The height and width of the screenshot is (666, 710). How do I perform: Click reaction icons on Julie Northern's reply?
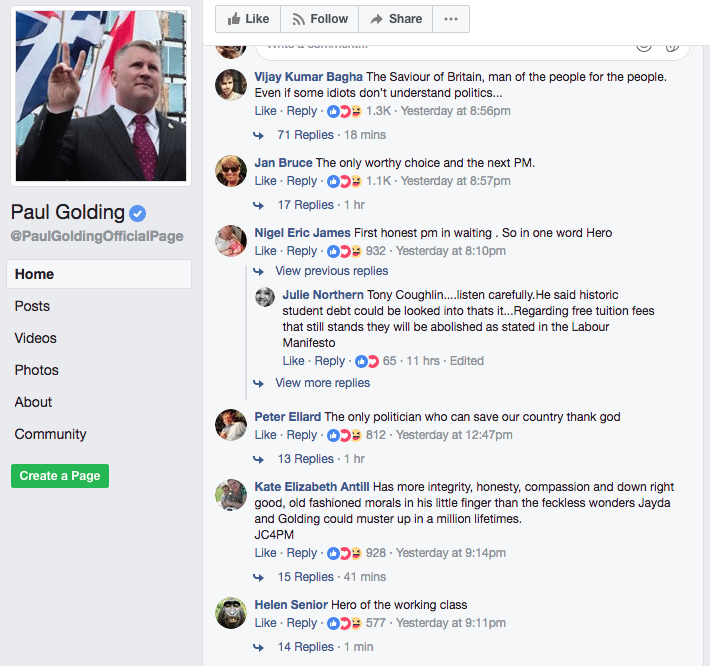tap(367, 361)
